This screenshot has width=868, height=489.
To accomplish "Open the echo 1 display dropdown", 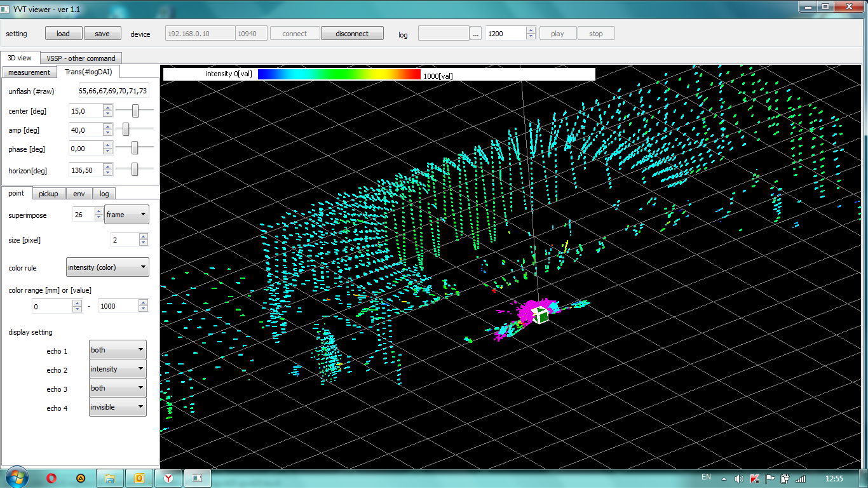I will (x=118, y=350).
